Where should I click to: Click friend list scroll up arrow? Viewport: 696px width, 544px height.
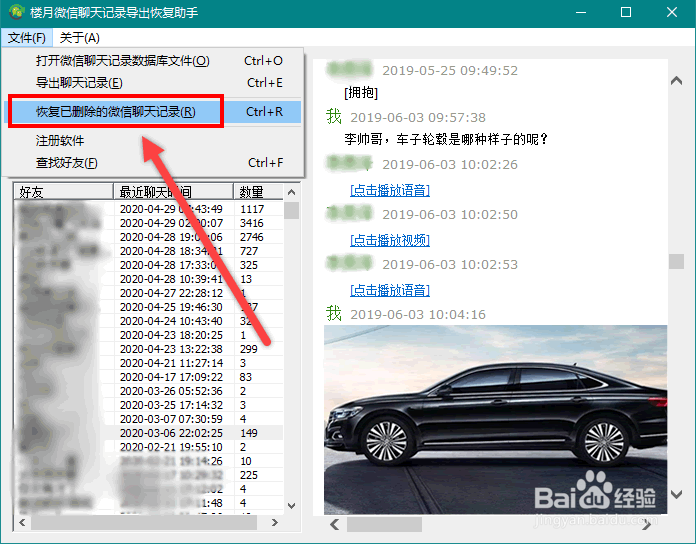[291, 192]
